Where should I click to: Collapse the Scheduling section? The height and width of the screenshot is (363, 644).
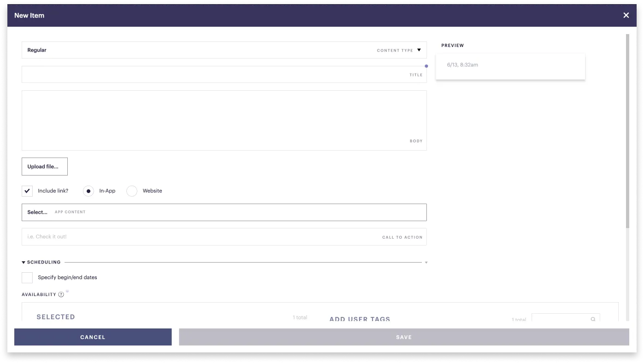click(24, 262)
